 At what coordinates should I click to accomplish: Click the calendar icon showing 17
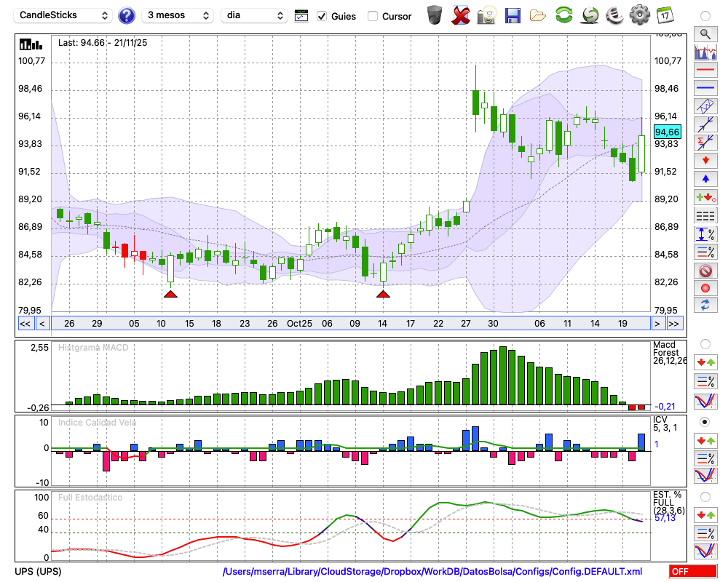(665, 15)
